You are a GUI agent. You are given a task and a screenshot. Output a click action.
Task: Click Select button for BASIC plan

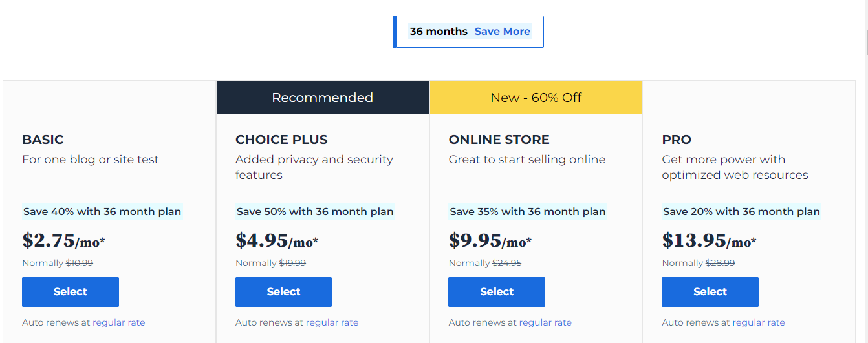click(71, 292)
